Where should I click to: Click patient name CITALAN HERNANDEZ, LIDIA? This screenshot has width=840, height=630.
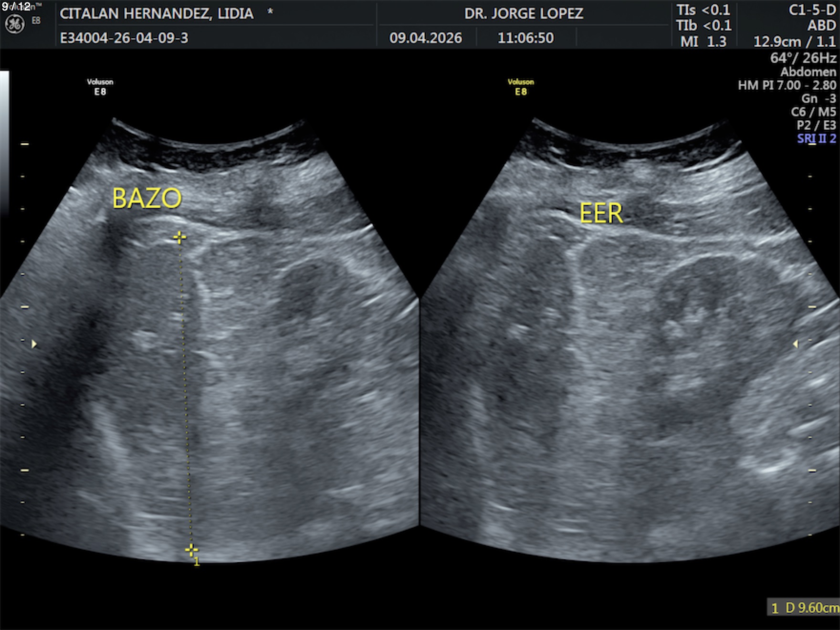[157, 13]
